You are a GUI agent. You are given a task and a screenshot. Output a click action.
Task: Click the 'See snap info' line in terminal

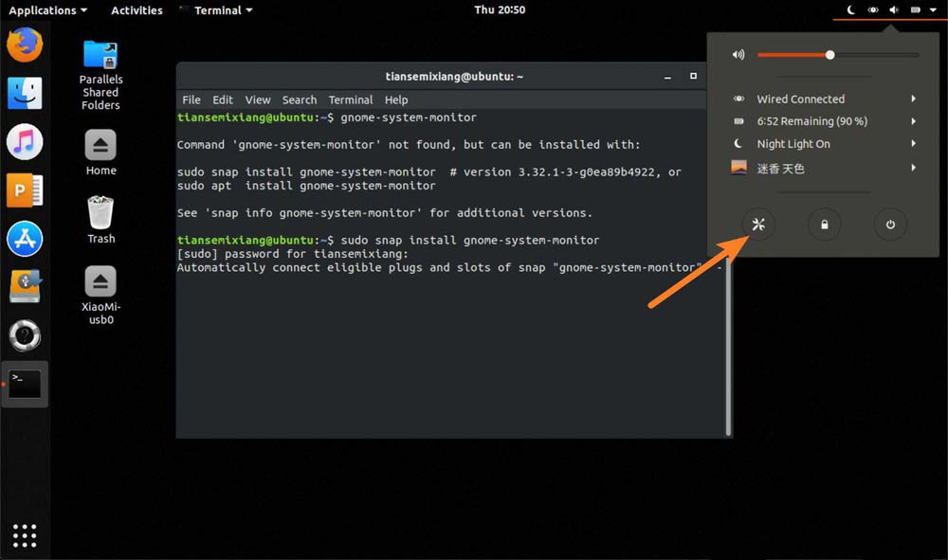(x=385, y=212)
